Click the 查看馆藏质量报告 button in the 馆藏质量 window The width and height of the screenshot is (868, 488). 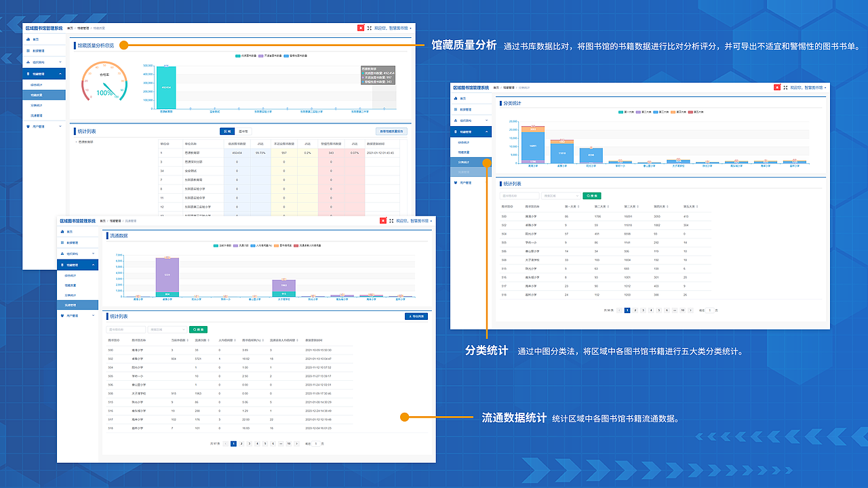coord(391,131)
